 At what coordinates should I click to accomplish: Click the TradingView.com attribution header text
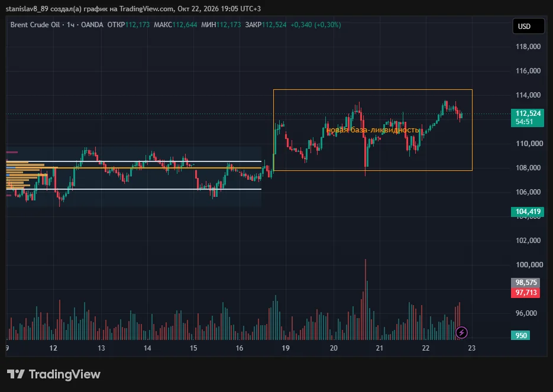(133, 8)
